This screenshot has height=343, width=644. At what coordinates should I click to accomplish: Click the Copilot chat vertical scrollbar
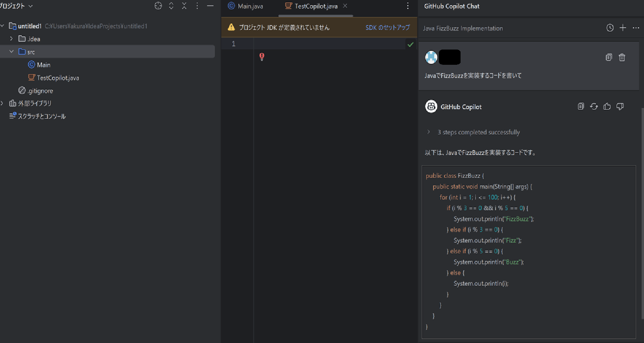(642, 213)
